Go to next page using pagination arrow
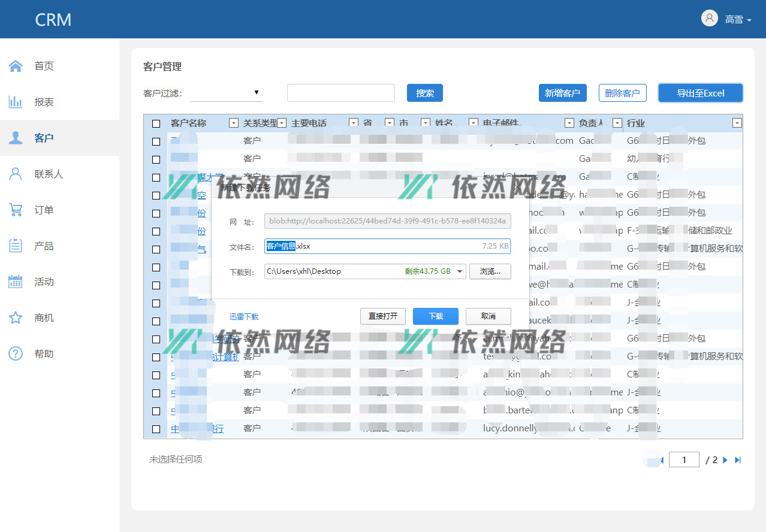Viewport: 766px width, 532px height. [725, 460]
